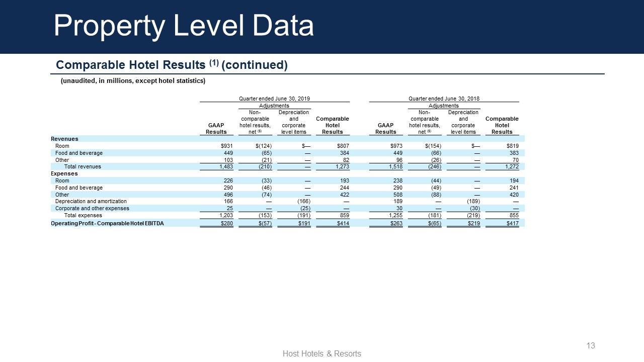Click the '(unaudited, in millions, except hotel statistics)' note
This screenshot has height=362, width=644.
133,81
